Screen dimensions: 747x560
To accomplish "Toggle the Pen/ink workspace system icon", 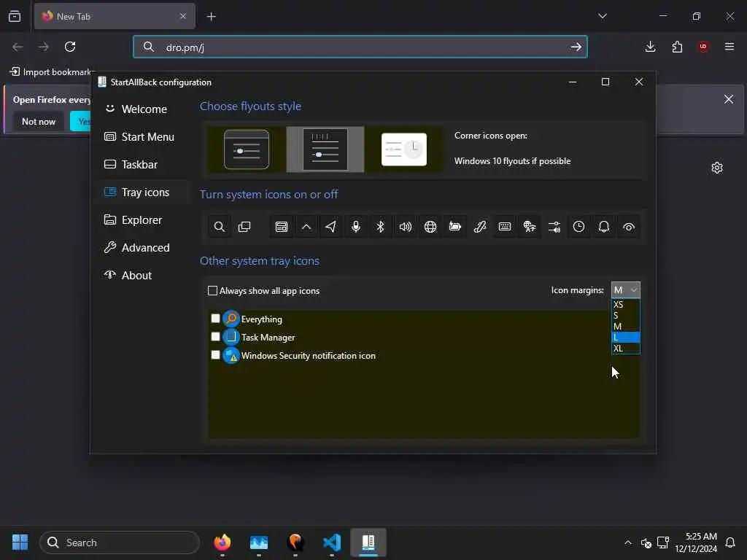I will point(480,227).
